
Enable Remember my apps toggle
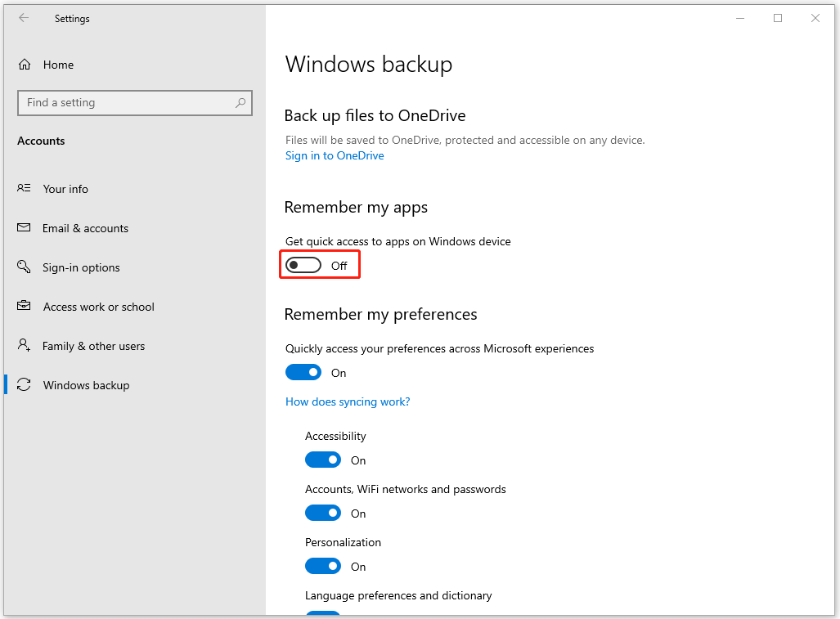tap(303, 265)
